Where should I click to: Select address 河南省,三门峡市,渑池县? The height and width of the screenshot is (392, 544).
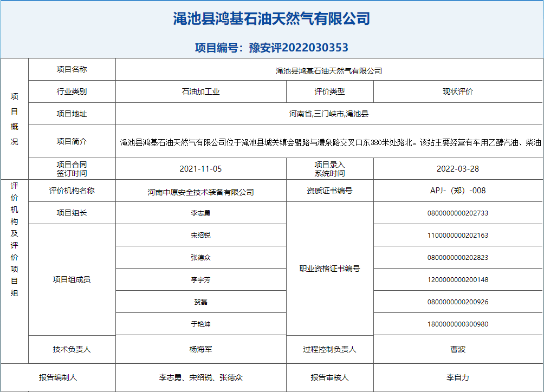329,114
